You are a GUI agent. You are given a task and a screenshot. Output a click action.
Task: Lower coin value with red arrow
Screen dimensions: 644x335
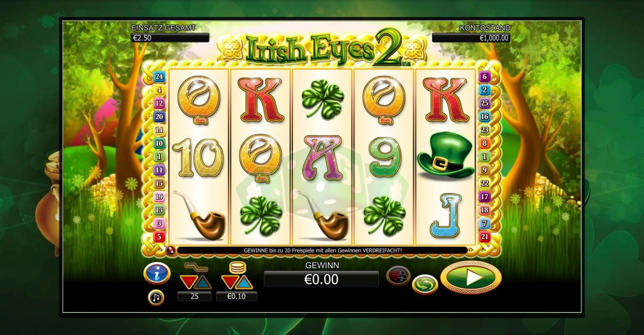tap(229, 282)
